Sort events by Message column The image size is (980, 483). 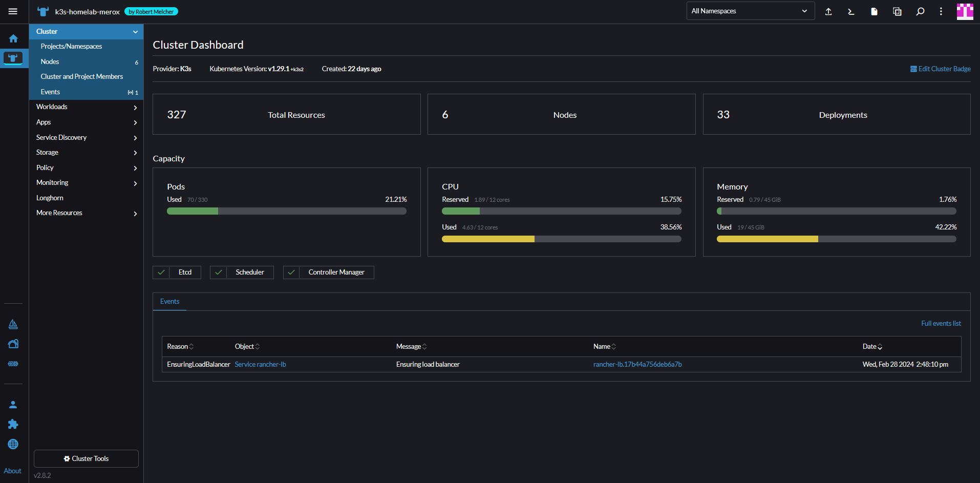coord(411,347)
